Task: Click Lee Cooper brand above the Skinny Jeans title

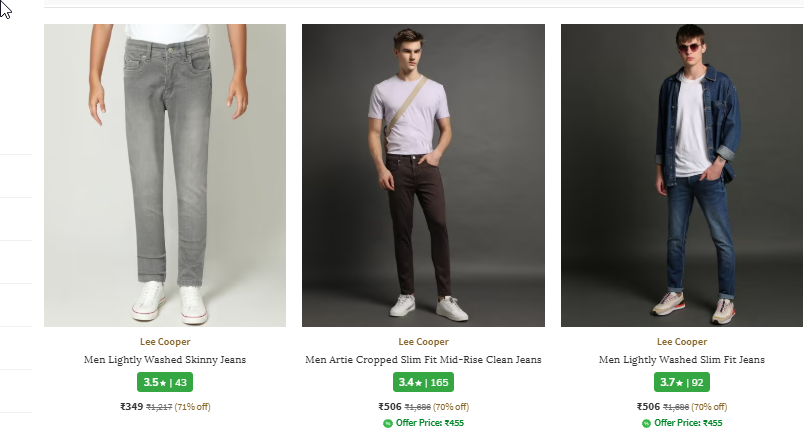Action: 165,342
